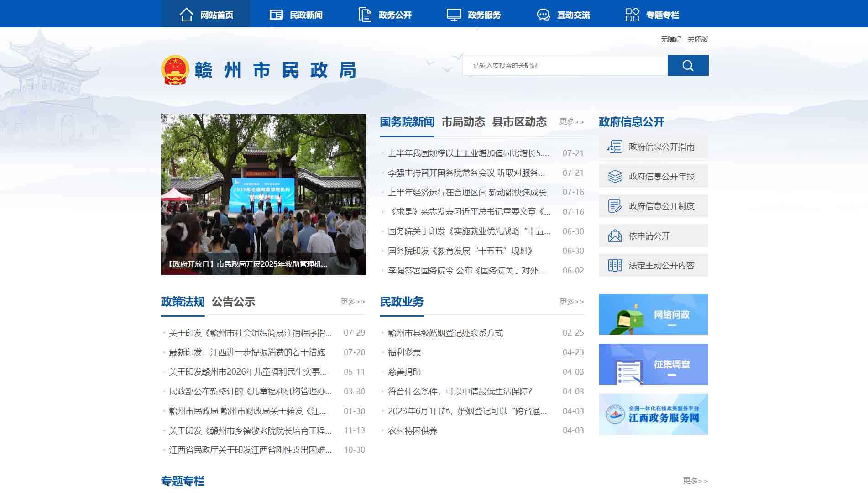Click the stack icon next to 政府信息公开年报
The width and height of the screenshot is (868, 493).
click(x=615, y=176)
